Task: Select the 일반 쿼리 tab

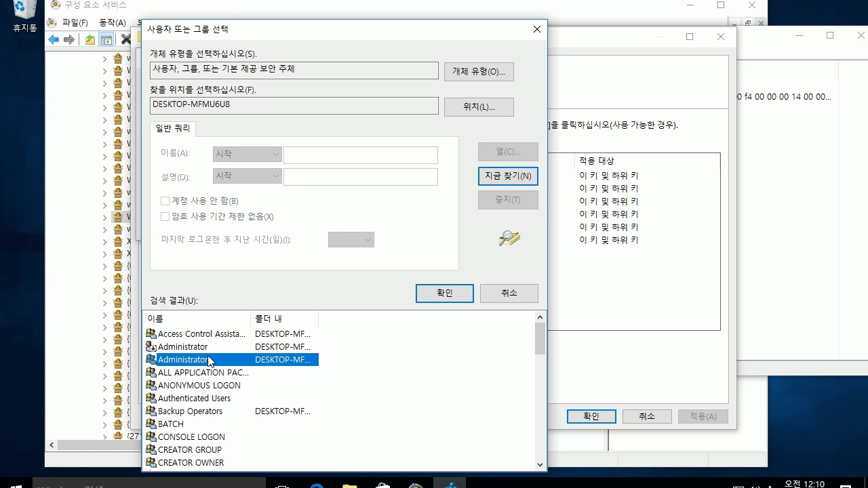Action: click(173, 129)
